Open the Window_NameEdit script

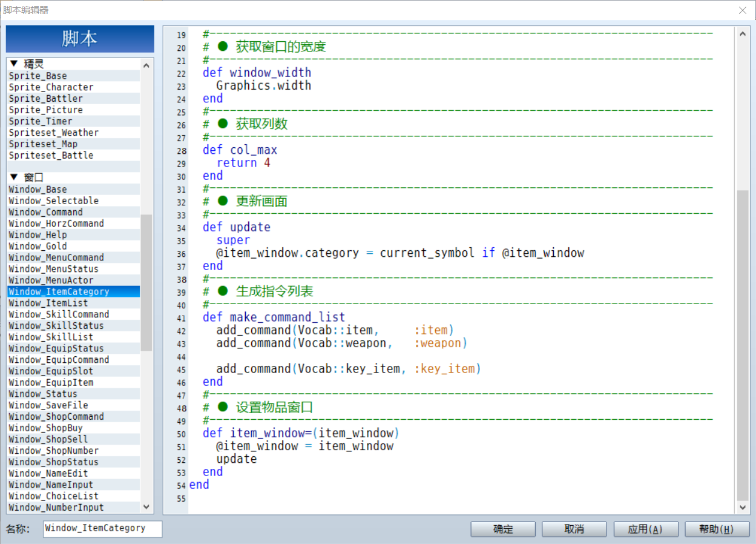(x=74, y=473)
